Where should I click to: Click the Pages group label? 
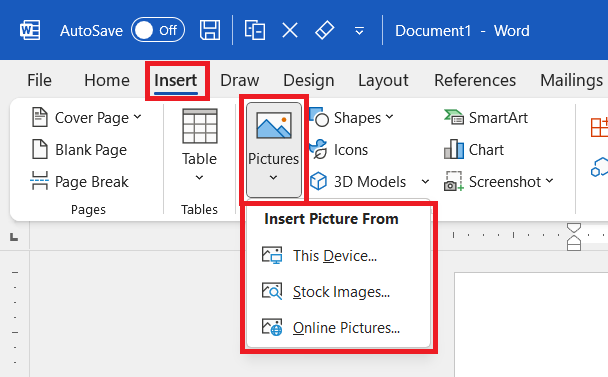[88, 209]
